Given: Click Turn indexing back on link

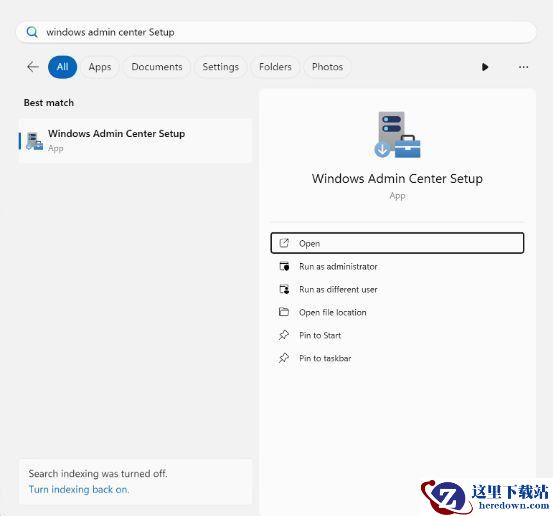Looking at the screenshot, I should [x=79, y=489].
